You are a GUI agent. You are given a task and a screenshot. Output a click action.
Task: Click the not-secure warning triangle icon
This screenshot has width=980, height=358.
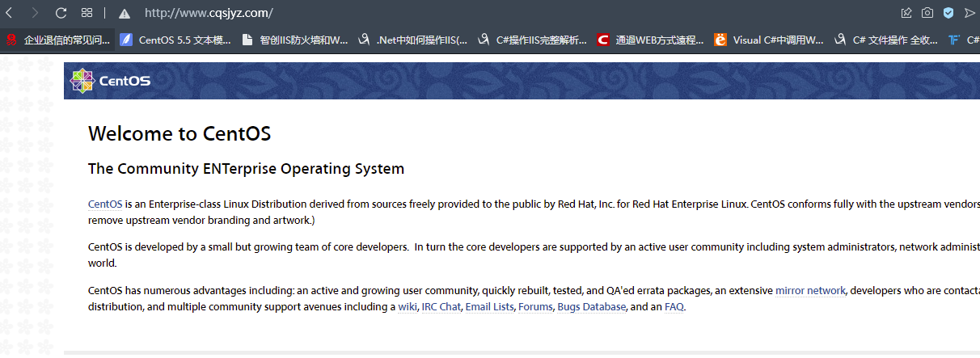[124, 13]
